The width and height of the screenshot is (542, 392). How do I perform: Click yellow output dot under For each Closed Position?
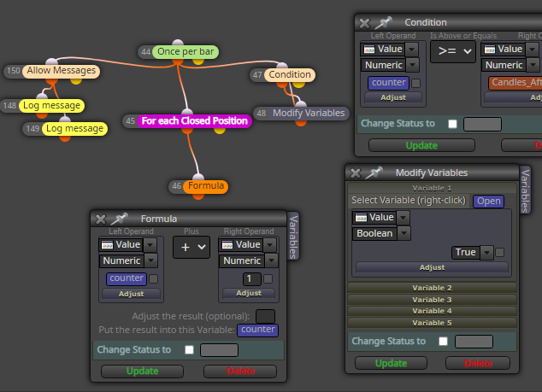[220, 130]
